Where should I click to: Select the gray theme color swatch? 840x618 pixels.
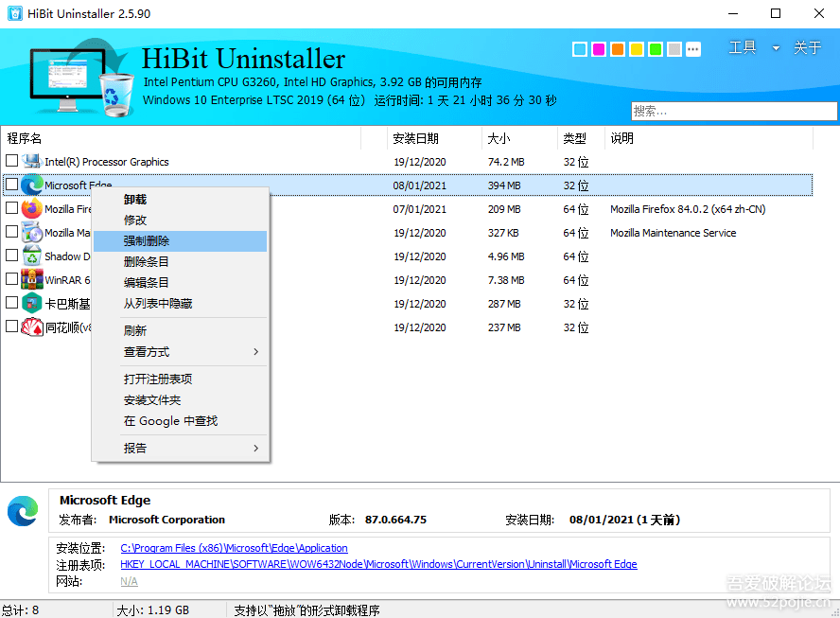coord(674,49)
